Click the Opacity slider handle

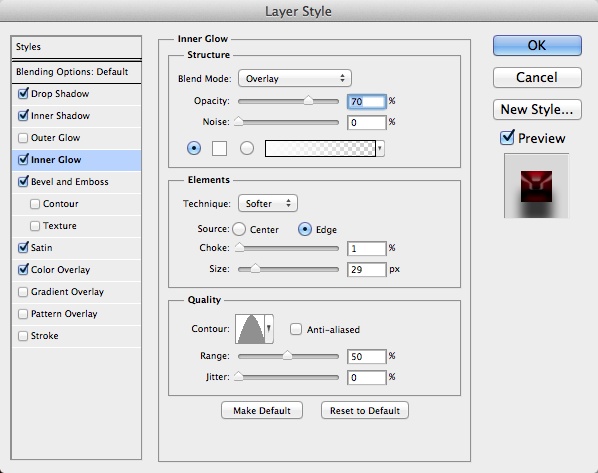308,101
